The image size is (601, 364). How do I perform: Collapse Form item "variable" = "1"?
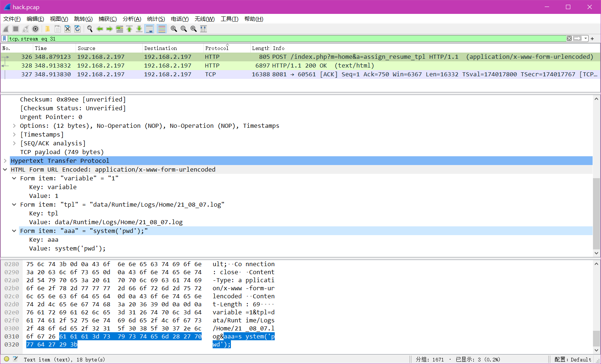coord(14,179)
